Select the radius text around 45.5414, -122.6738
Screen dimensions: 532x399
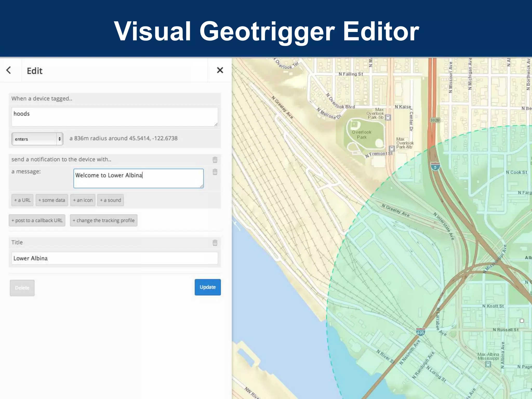tap(123, 138)
